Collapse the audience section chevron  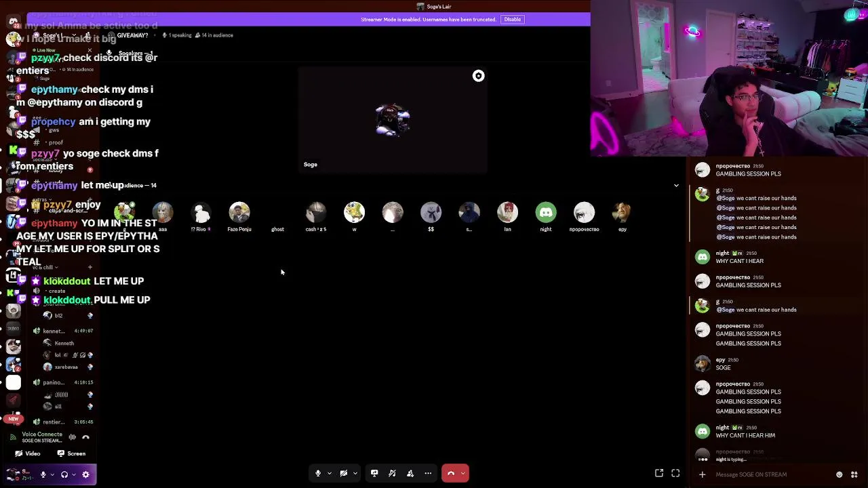(676, 185)
